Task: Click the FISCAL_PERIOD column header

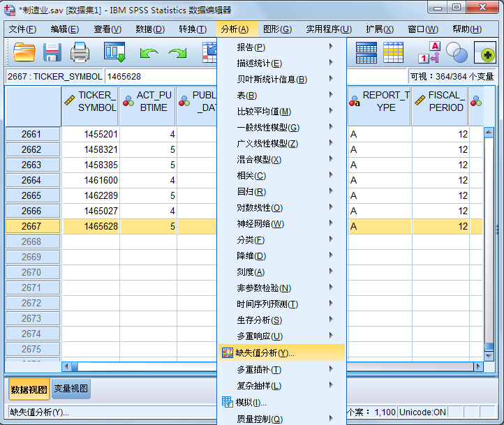Action: [439, 106]
